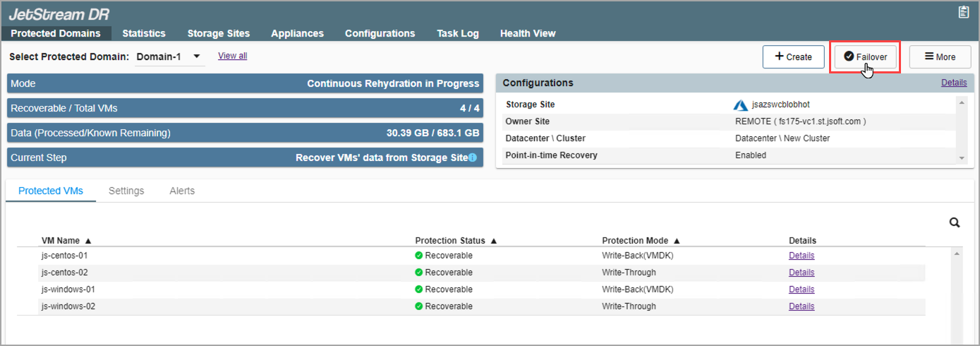980x346 pixels.
Task: Click the Azure storage site icon
Action: (740, 105)
